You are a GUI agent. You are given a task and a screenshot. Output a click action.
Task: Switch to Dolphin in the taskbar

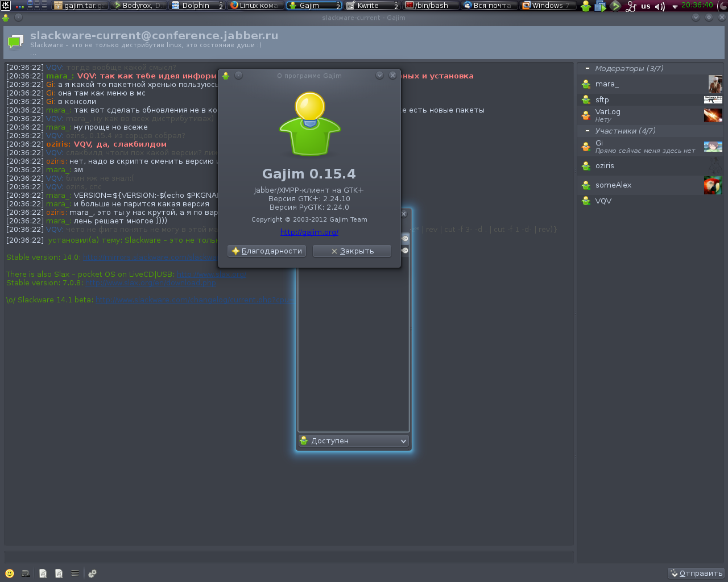click(x=197, y=6)
